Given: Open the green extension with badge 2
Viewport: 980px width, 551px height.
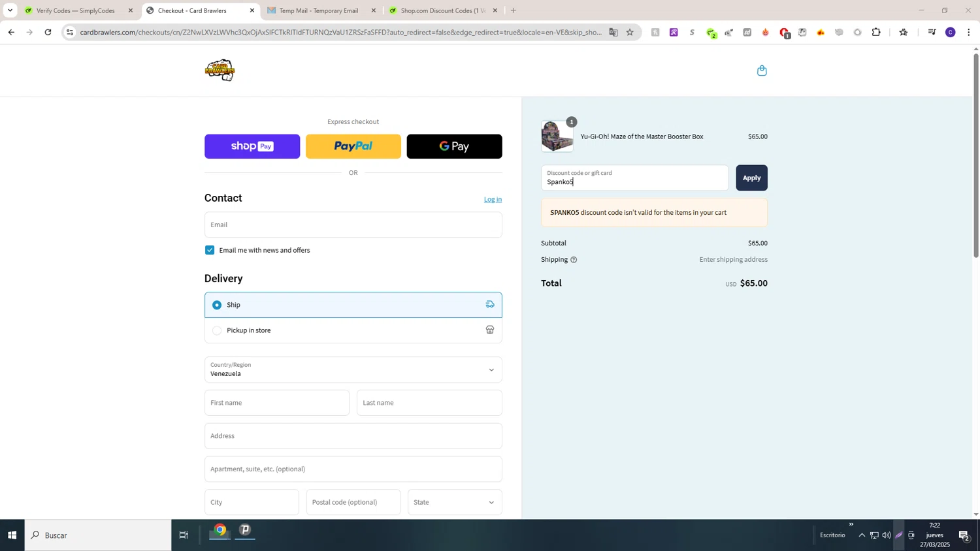Looking at the screenshot, I should 711,33.
